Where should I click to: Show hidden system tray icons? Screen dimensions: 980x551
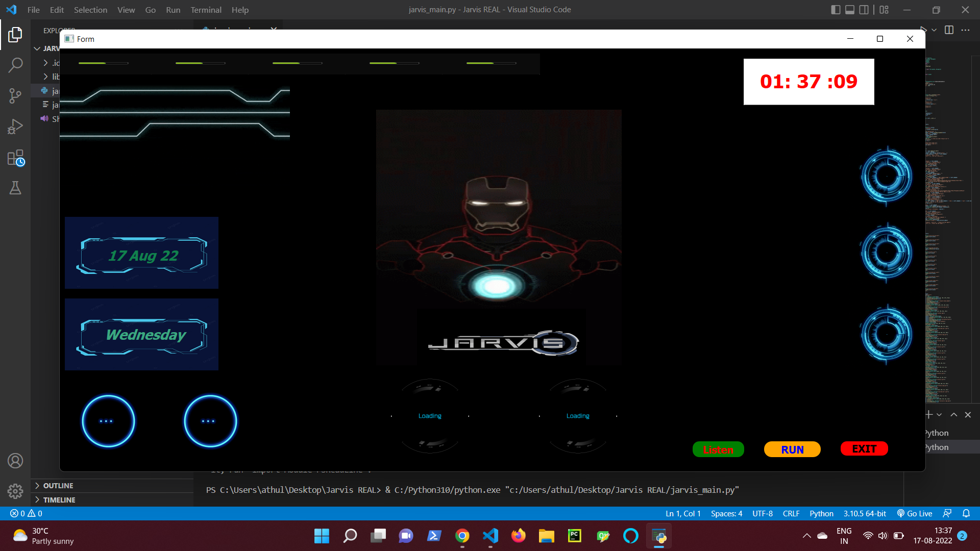(x=806, y=536)
